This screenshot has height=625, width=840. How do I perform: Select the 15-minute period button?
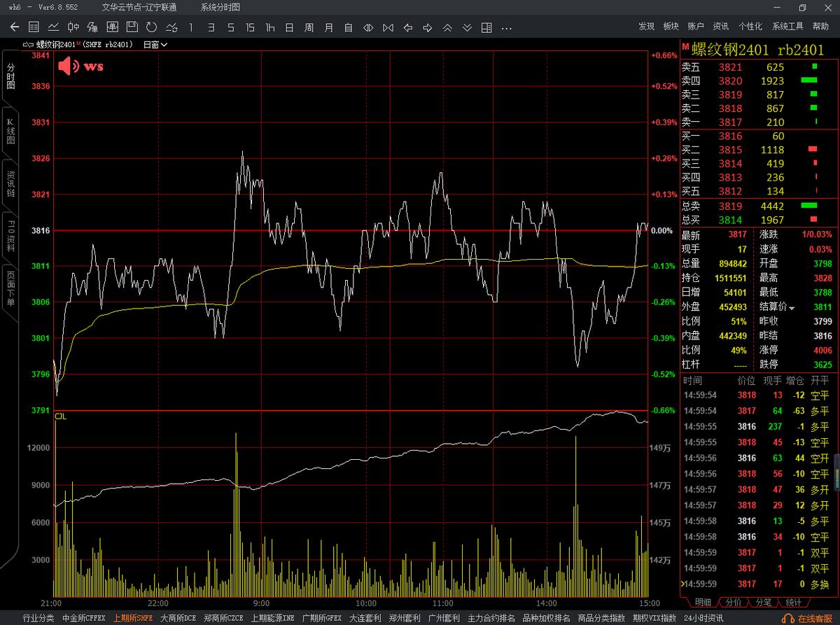click(x=250, y=27)
